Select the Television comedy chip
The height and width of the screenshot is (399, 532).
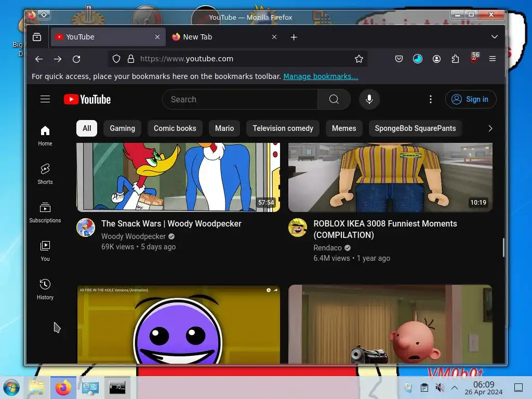pos(283,128)
